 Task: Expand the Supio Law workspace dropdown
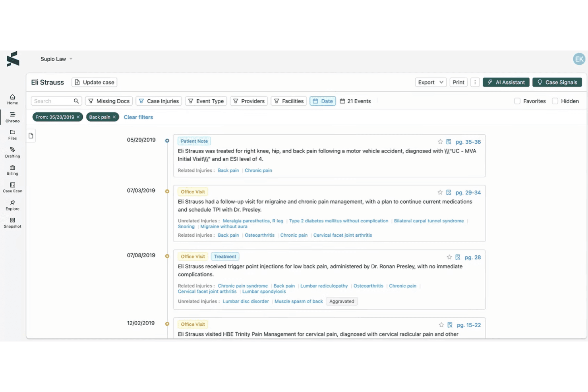(56, 59)
